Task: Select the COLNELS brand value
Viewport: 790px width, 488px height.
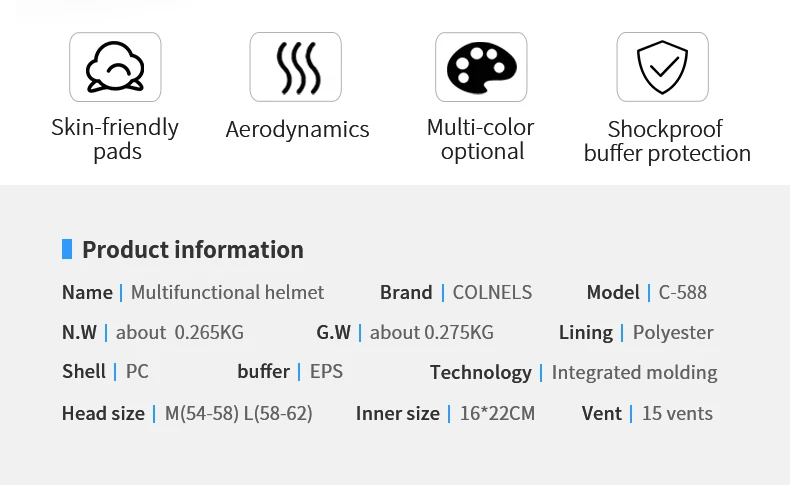Action: pos(492,293)
